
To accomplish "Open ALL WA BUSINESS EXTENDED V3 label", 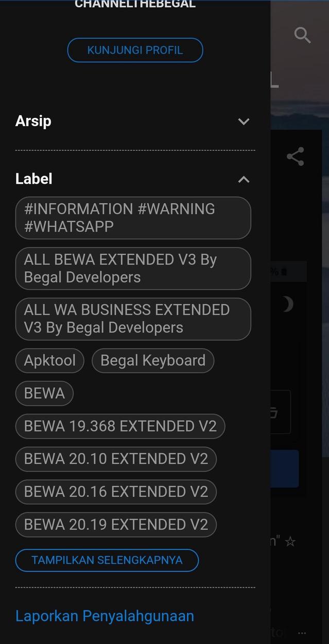I will 133,318.
